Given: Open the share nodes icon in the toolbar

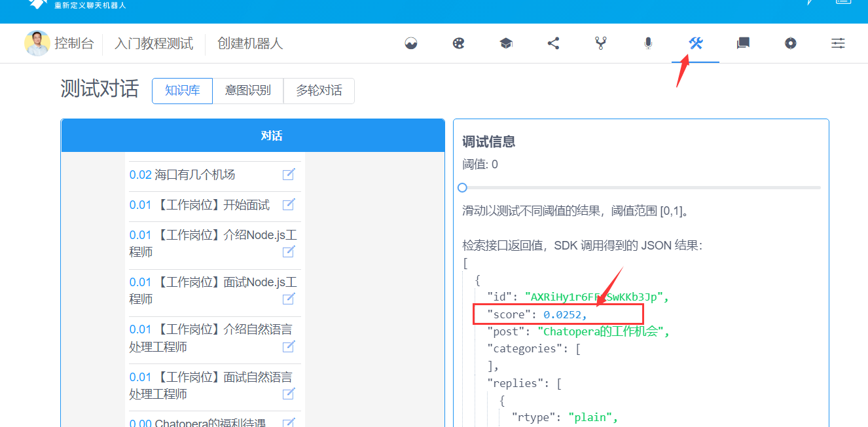Looking at the screenshot, I should click(x=553, y=44).
